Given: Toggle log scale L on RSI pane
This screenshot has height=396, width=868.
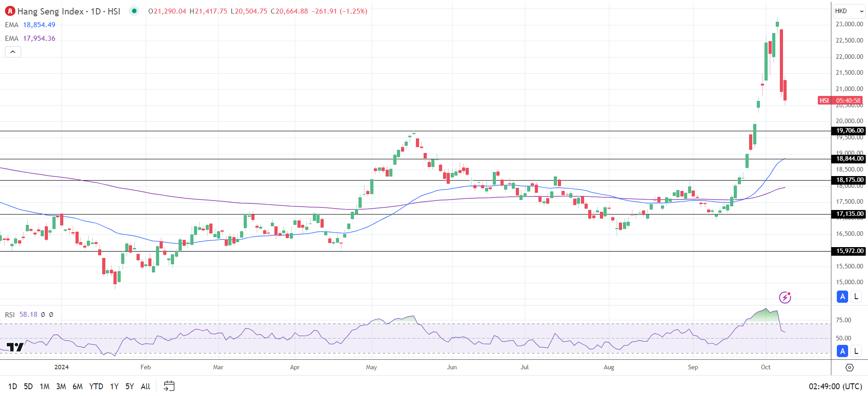Looking at the screenshot, I should (x=856, y=351).
